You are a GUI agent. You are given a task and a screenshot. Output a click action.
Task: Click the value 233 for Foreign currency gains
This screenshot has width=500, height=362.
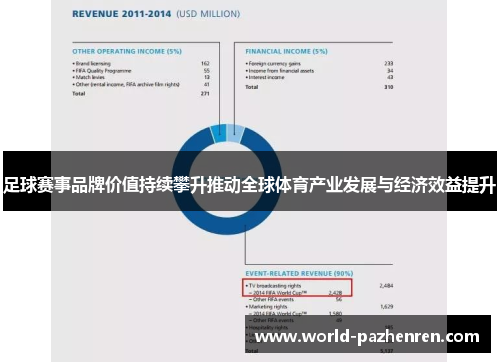point(389,63)
